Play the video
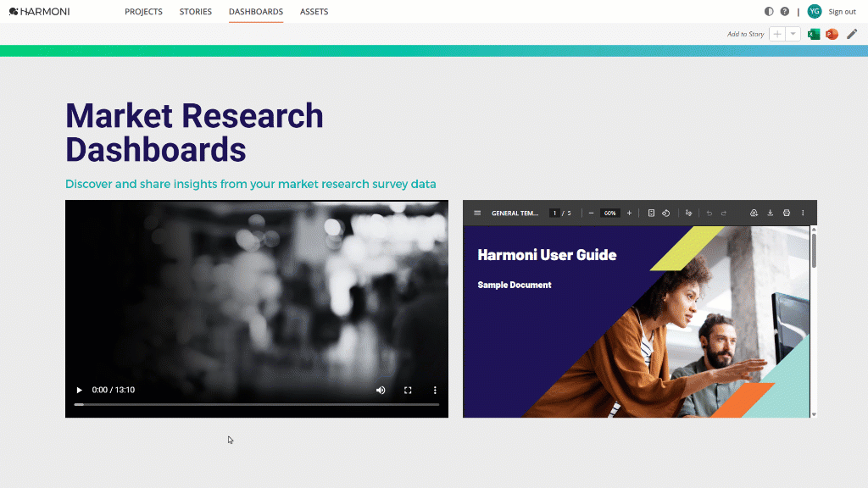This screenshot has height=488, width=868. pos(79,390)
